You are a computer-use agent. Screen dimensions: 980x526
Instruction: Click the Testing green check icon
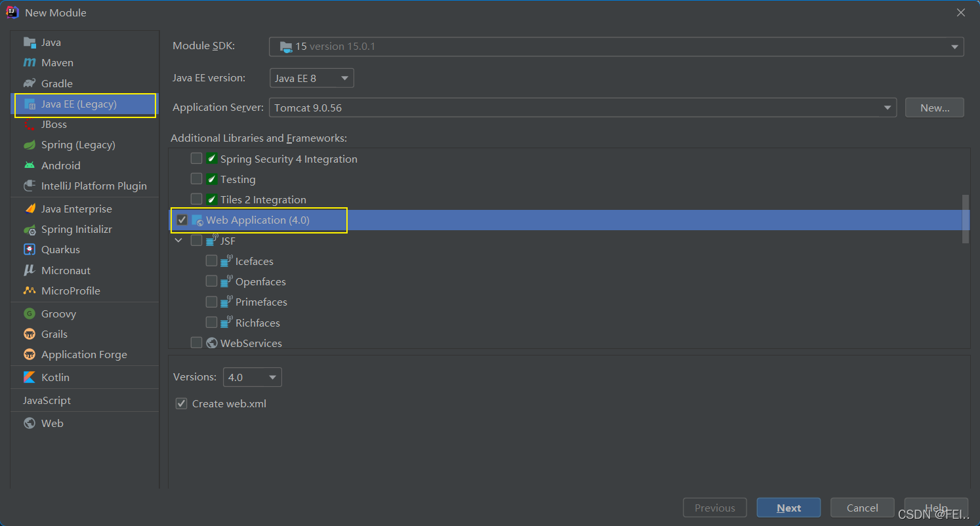pos(212,179)
